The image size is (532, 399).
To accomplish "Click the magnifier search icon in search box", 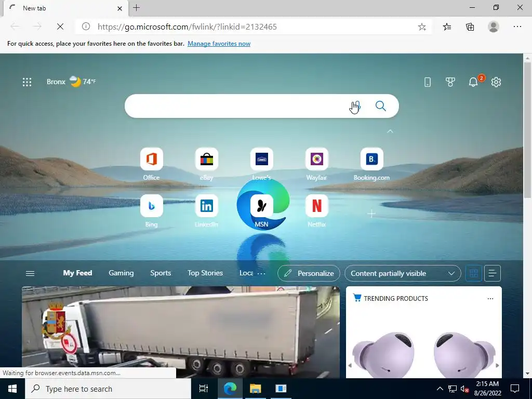I will 381,106.
